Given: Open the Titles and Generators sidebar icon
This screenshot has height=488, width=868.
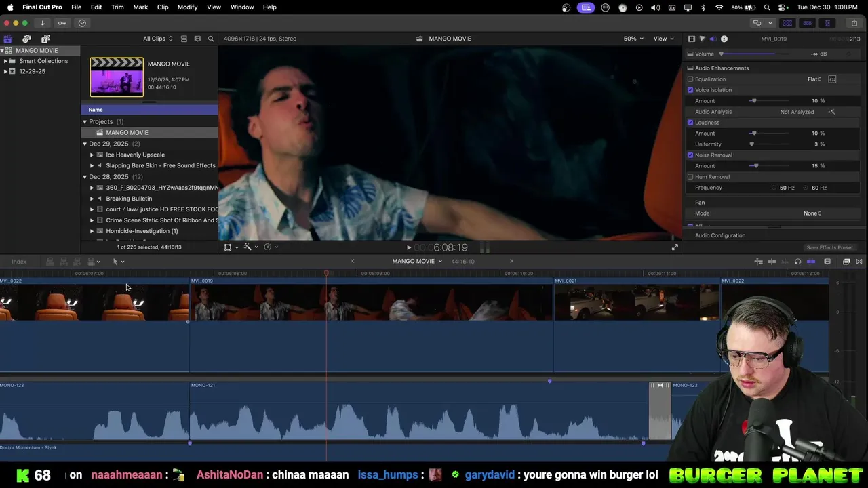Looking at the screenshot, I should click(x=45, y=39).
